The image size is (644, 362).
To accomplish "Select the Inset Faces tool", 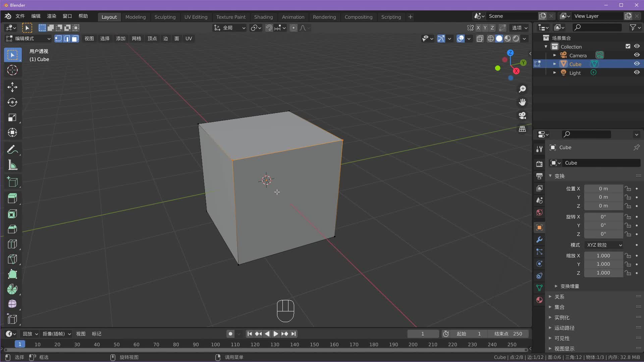I will 12,214.
